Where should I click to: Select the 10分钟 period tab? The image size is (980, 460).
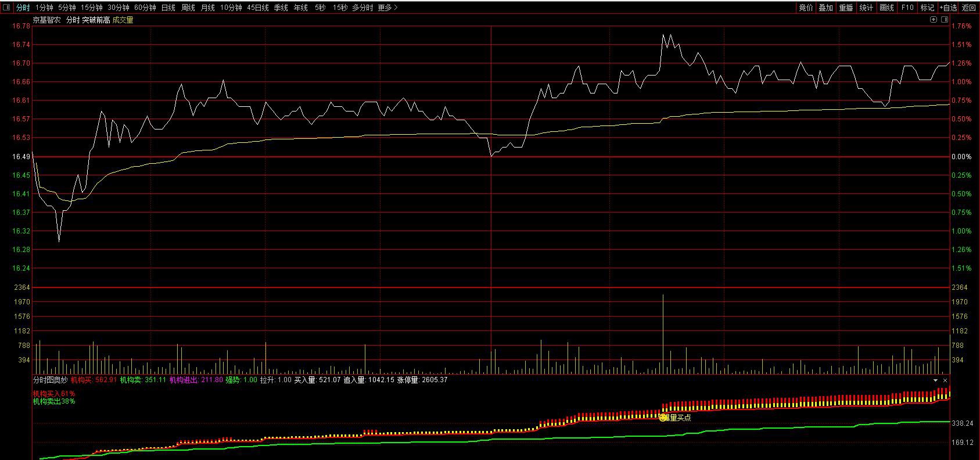[x=231, y=8]
